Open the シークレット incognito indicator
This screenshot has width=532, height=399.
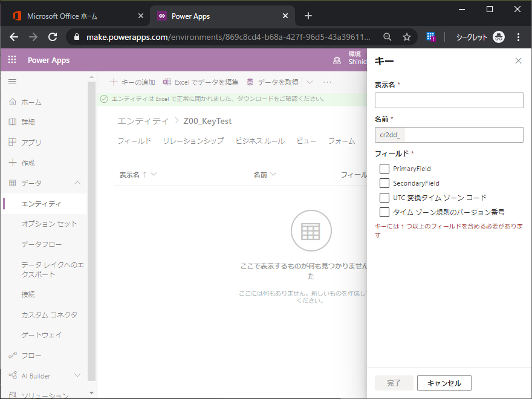click(480, 37)
